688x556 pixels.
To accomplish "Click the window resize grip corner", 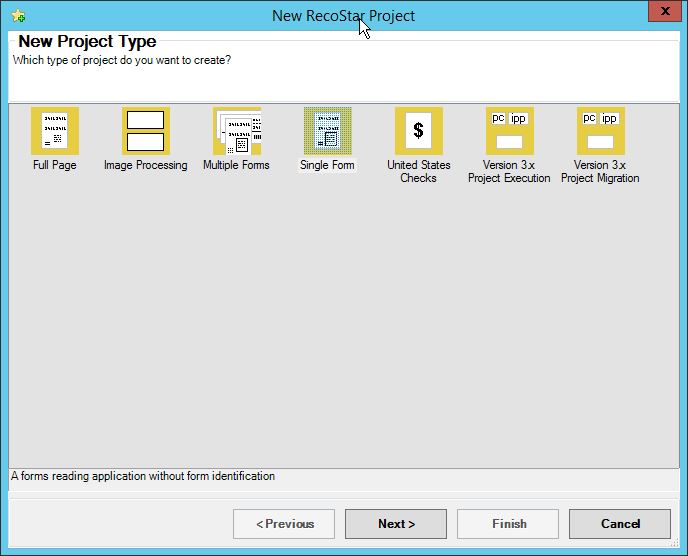I will click(675, 543).
